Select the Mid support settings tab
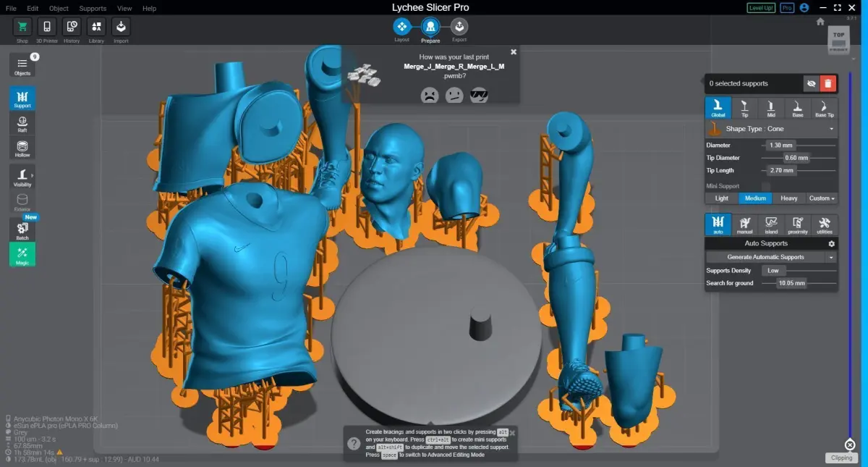This screenshot has height=467, width=868. click(771, 108)
